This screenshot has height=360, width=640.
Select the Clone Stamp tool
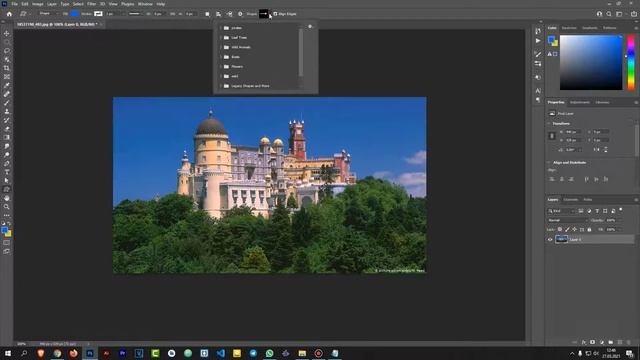[x=7, y=111]
